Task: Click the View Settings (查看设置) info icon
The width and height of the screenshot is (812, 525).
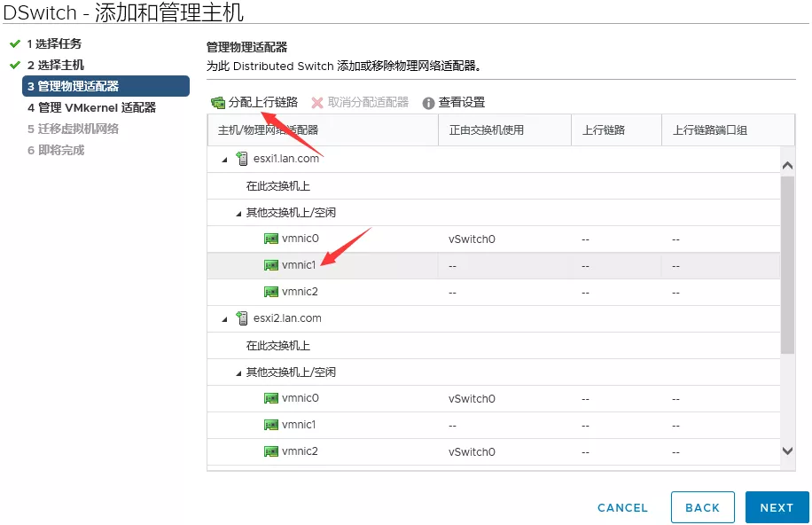Action: pos(429,103)
